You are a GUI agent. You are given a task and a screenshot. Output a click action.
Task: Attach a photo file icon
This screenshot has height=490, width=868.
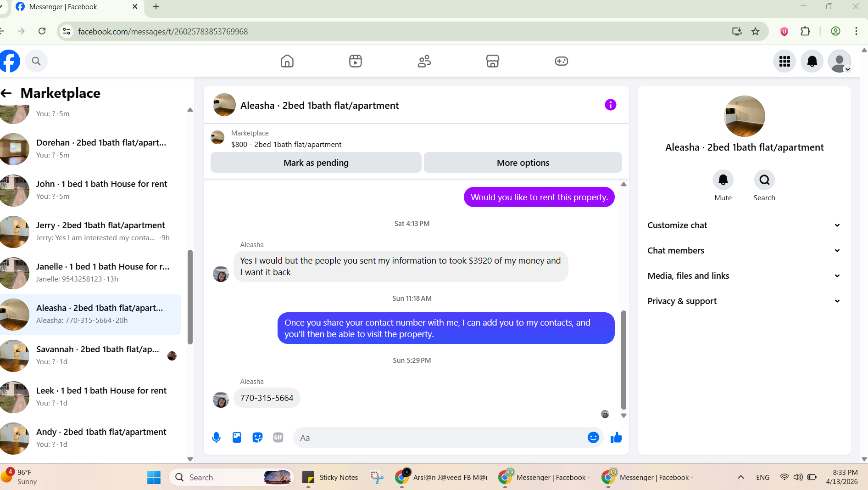point(237,438)
